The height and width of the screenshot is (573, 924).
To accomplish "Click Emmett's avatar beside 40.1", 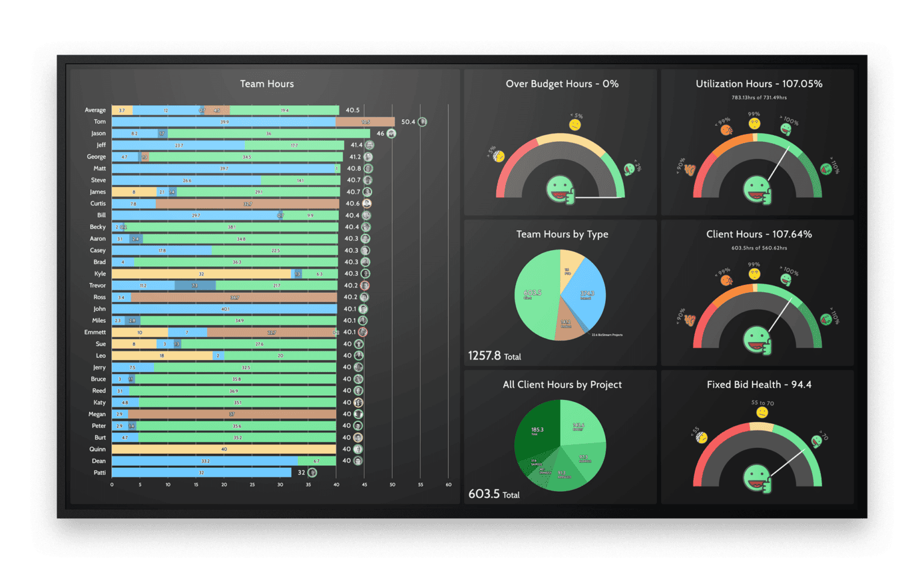I will coord(363,332).
